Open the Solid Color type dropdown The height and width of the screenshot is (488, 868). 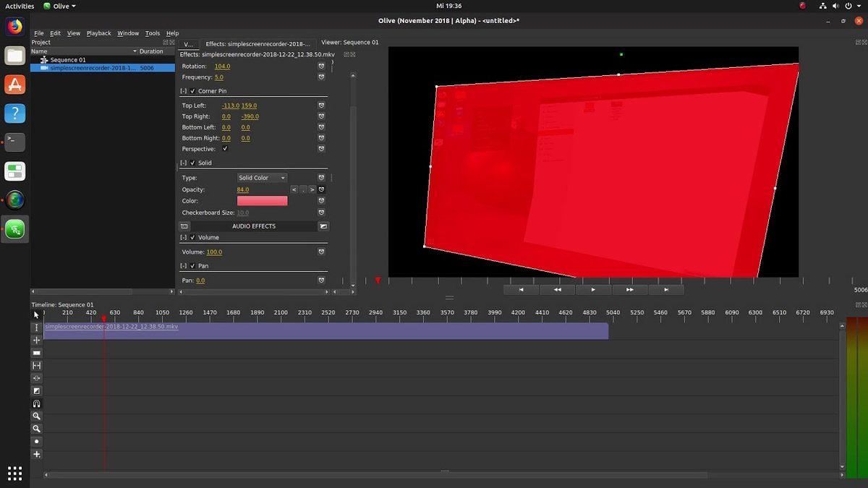262,177
